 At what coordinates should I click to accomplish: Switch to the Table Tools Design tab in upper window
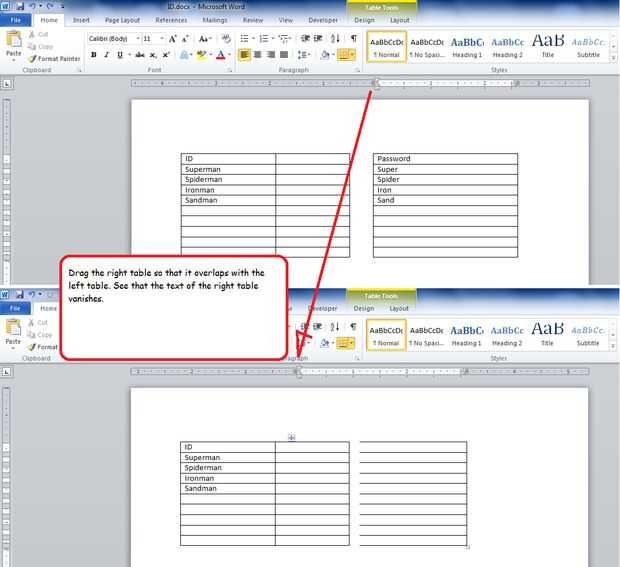tap(364, 20)
